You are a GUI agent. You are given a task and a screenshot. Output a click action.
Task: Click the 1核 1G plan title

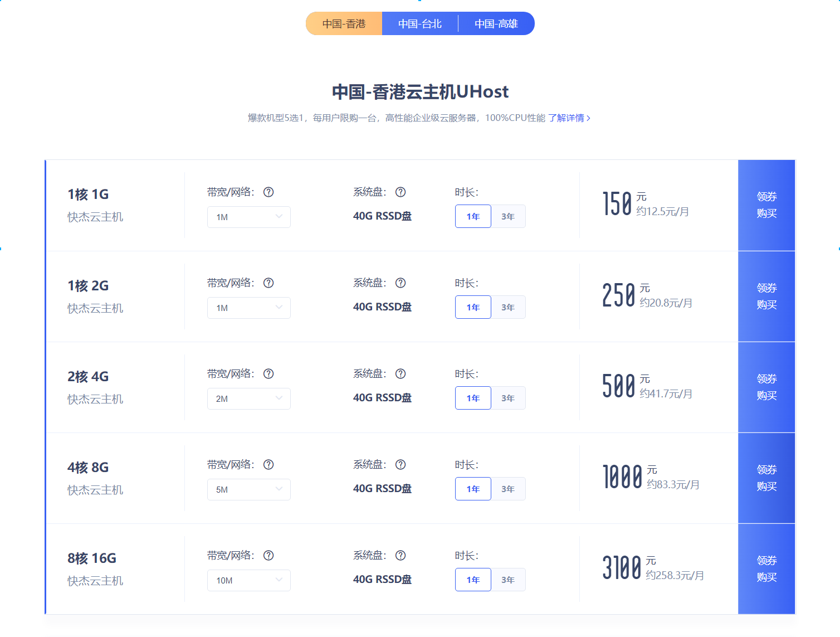point(88,194)
